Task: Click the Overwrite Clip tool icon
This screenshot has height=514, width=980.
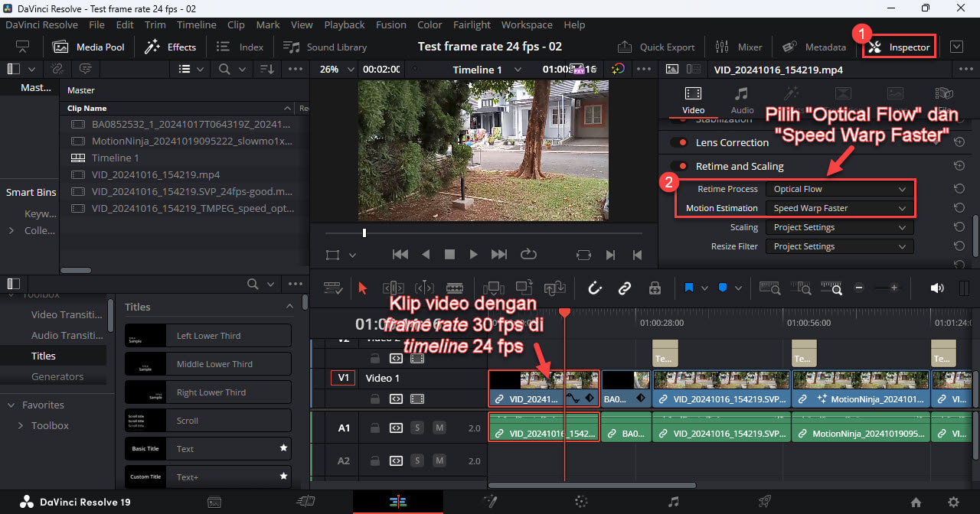Action: click(524, 288)
